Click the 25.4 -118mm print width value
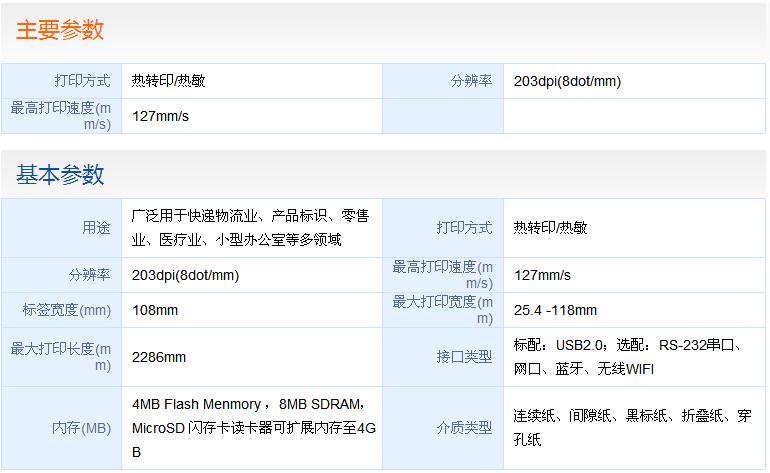This screenshot has width=770, height=473. tap(555, 310)
